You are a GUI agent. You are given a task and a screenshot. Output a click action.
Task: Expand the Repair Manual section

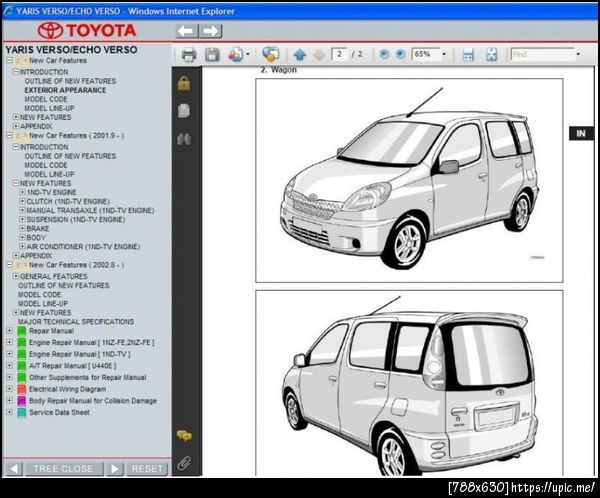coord(10,331)
